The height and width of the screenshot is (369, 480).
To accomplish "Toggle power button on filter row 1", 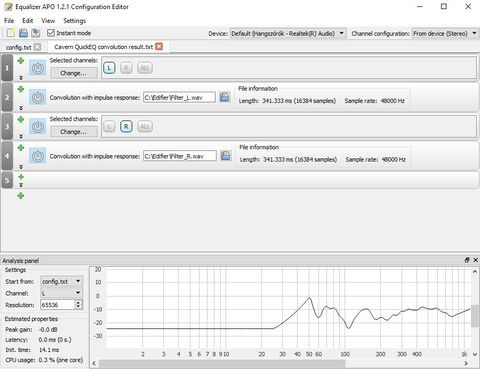I will (38, 68).
